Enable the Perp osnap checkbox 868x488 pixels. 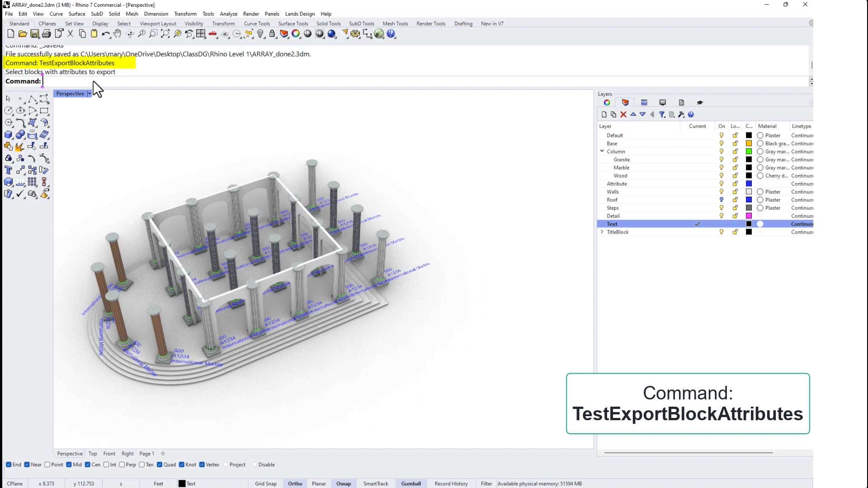(x=122, y=465)
